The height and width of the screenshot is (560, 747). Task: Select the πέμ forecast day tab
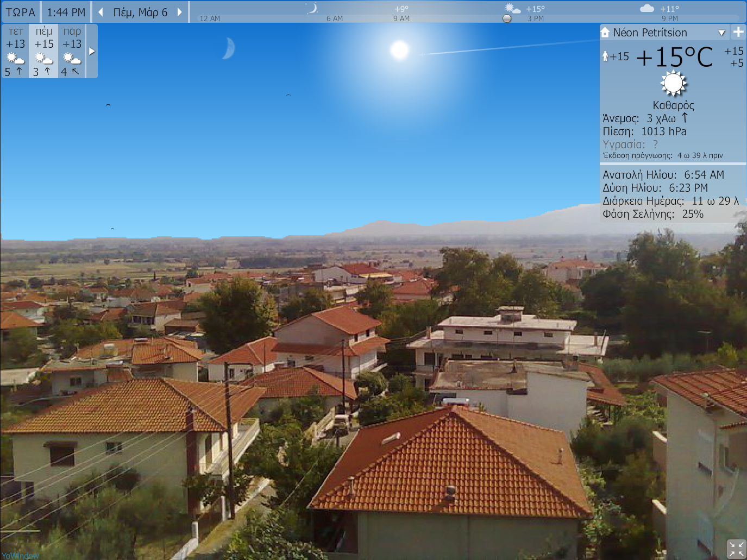(44, 51)
